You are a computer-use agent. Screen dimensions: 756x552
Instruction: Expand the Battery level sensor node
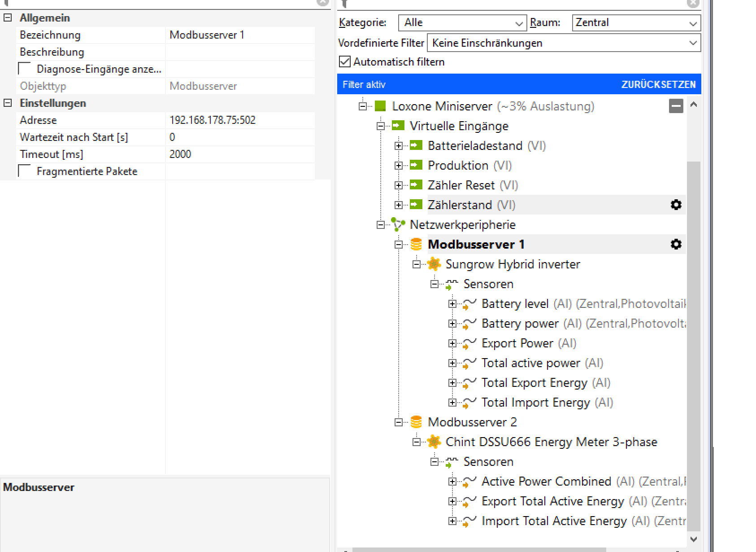point(452,304)
